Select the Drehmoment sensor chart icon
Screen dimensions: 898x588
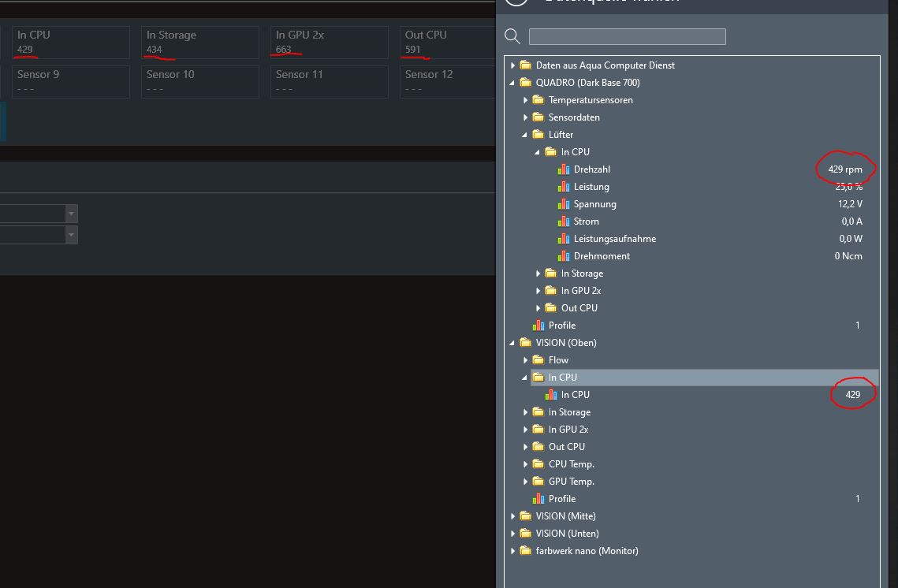[x=564, y=256]
